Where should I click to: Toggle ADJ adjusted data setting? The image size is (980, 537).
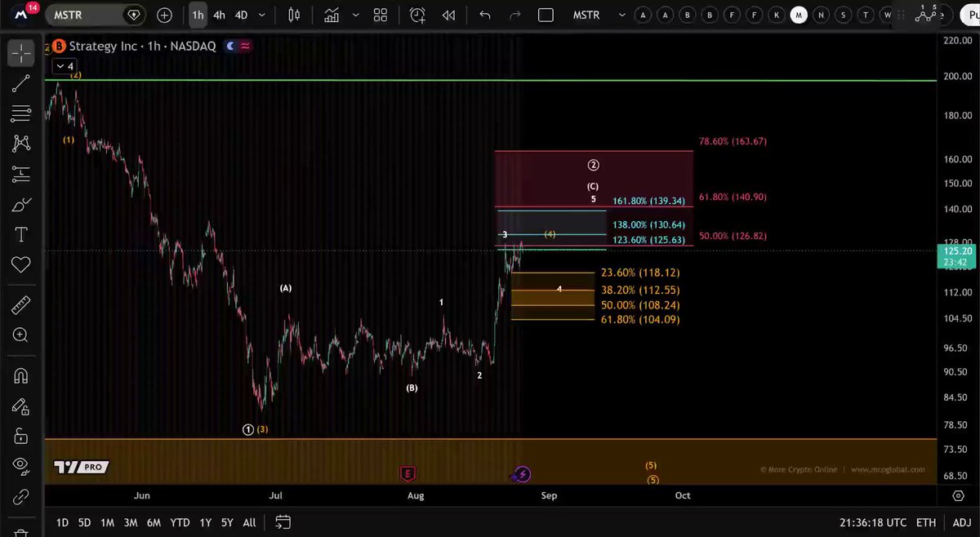pyautogui.click(x=961, y=522)
